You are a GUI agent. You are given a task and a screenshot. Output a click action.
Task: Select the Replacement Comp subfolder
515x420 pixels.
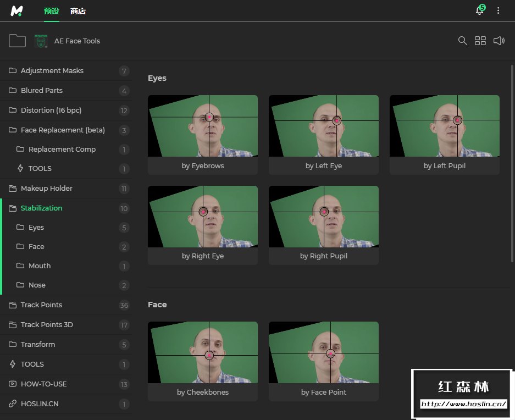[x=66, y=149]
